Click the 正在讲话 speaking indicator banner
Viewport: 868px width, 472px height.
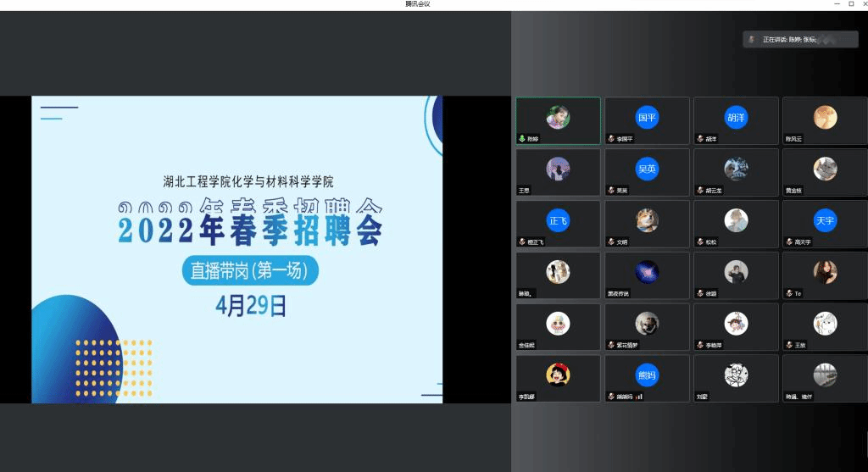pos(799,40)
